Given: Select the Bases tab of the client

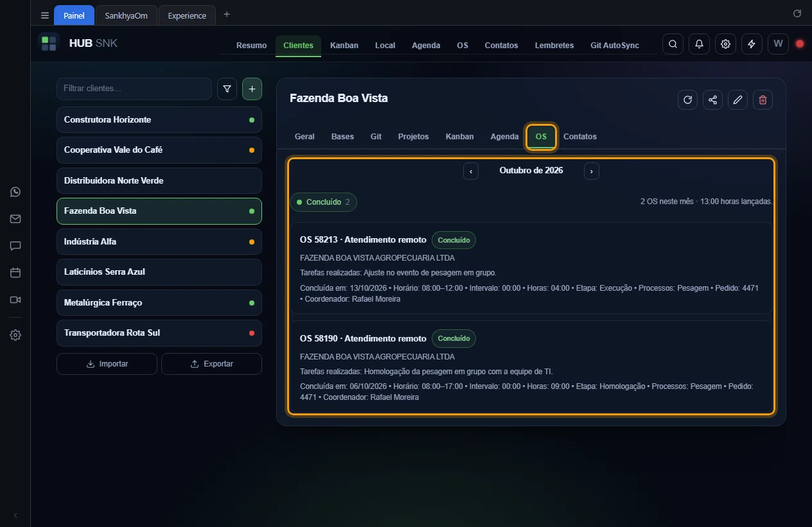Looking at the screenshot, I should click(342, 137).
